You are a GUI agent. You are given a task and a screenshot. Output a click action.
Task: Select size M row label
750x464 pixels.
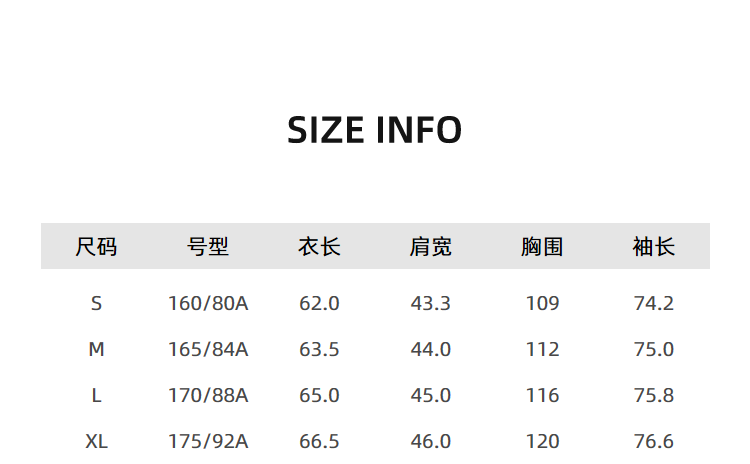96,349
